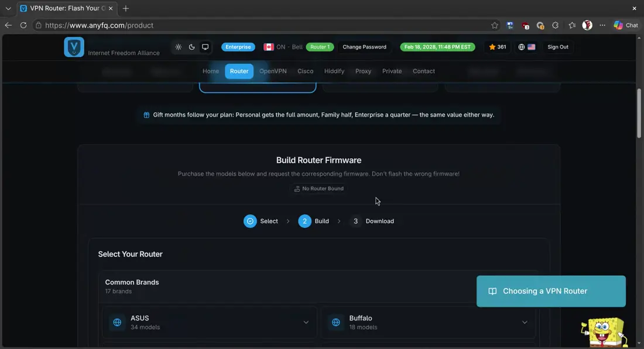Viewport: 644px width, 349px height.
Task: Bookmark page with the star icon
Action: click(x=495, y=25)
